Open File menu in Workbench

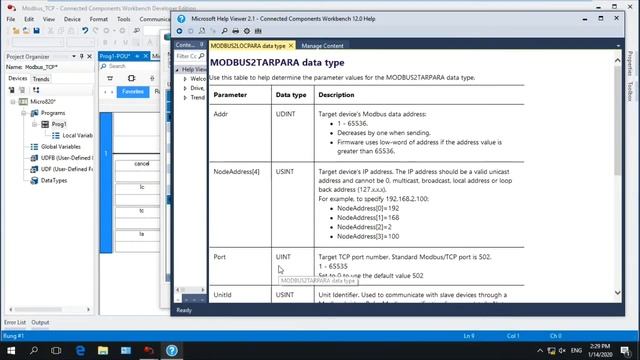pos(11,19)
